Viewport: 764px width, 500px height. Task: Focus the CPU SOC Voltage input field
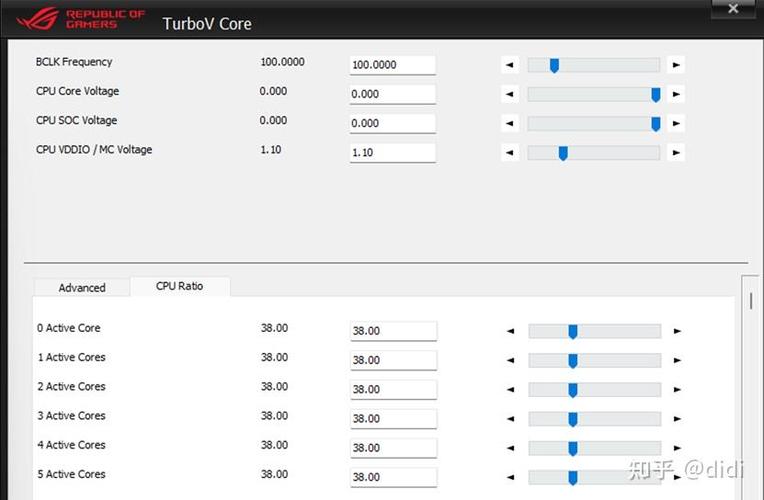tap(392, 123)
